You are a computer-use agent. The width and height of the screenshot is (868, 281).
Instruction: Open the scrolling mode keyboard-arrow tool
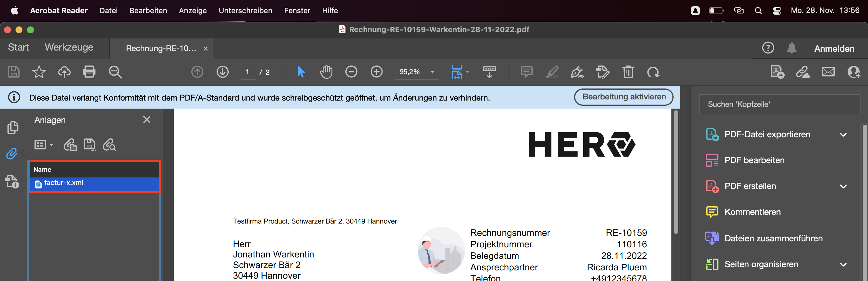point(489,72)
